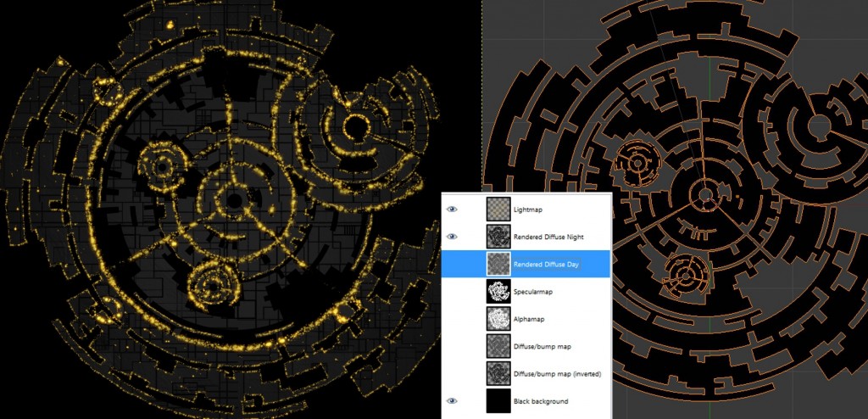Select the layer named Rendered Diffuse Day
The image size is (868, 419).
pos(547,265)
